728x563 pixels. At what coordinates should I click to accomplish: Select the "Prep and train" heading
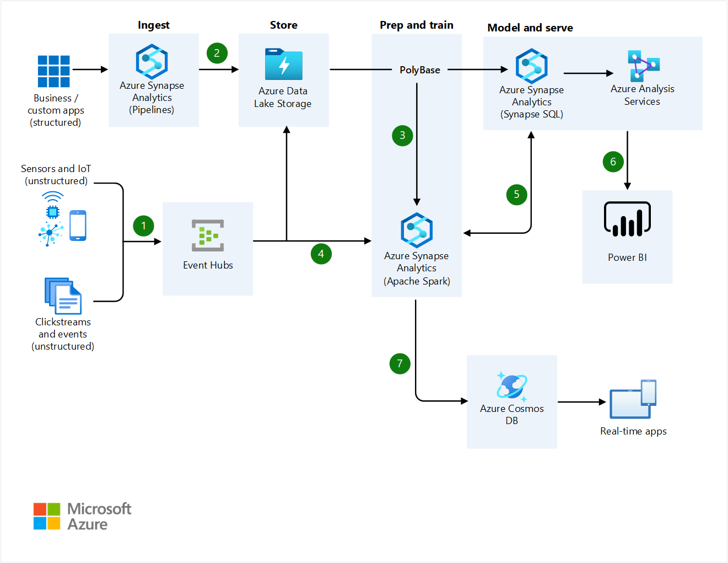(x=417, y=25)
